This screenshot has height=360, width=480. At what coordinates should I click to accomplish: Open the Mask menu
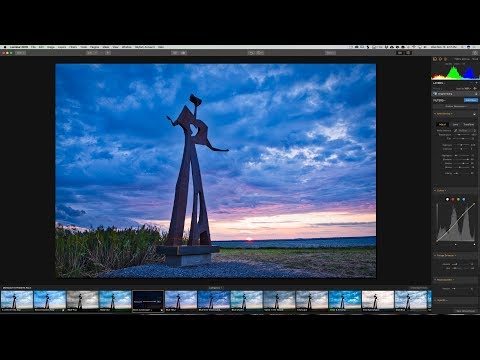106,47
